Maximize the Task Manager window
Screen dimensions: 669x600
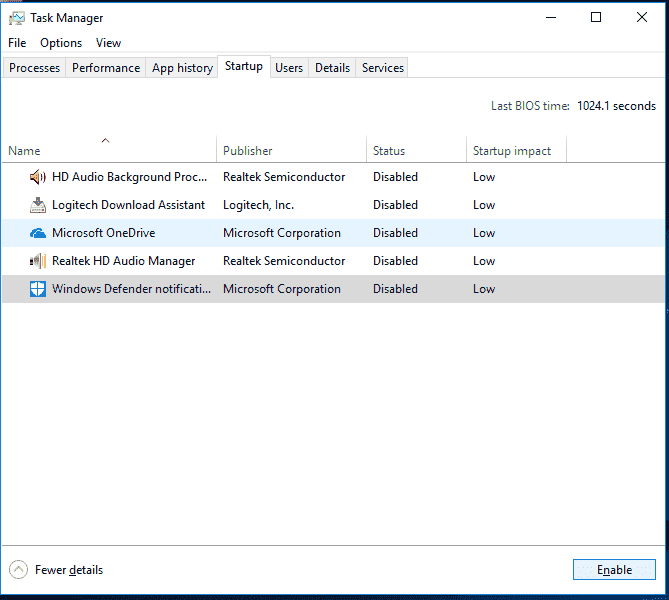pyautogui.click(x=596, y=17)
